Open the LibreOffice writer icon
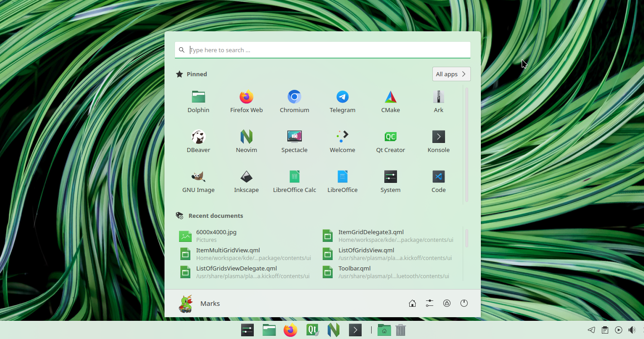The height and width of the screenshot is (339, 644). pos(343,181)
